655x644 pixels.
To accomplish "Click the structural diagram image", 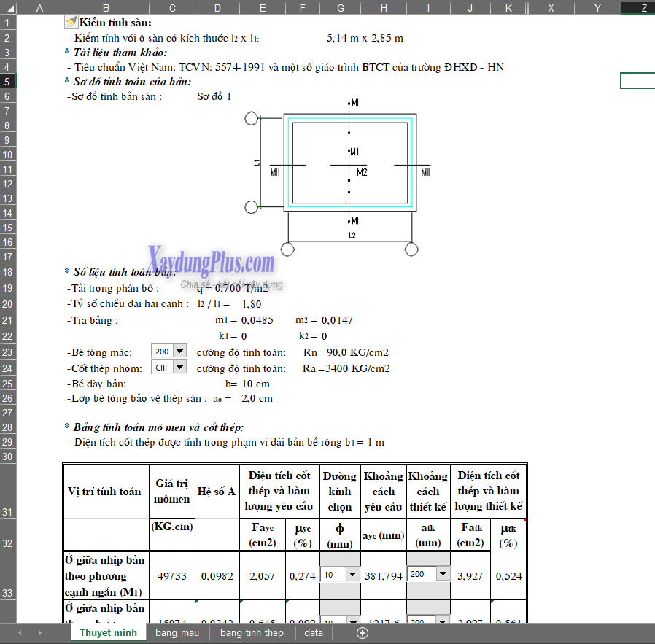I will [338, 176].
